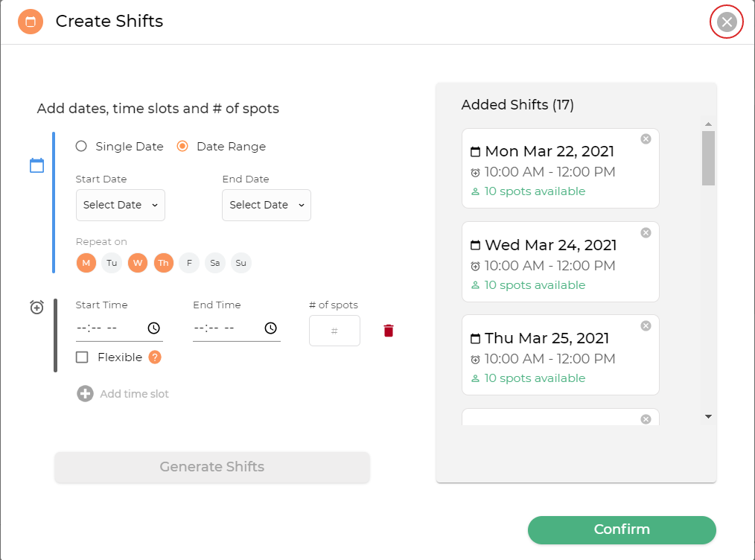Remove the Mon Mar 22, 2021 shift
This screenshot has width=755, height=560.
646,139
